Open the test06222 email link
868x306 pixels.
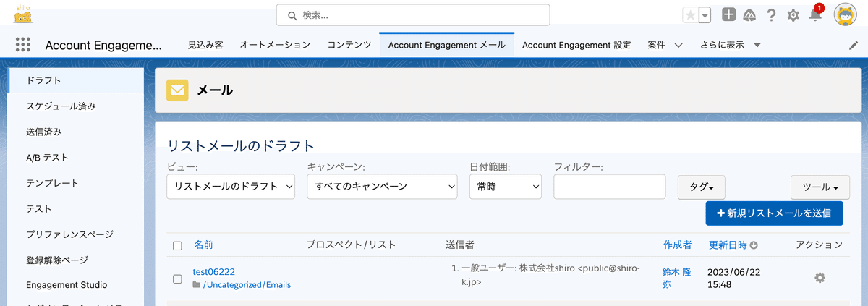click(x=213, y=272)
